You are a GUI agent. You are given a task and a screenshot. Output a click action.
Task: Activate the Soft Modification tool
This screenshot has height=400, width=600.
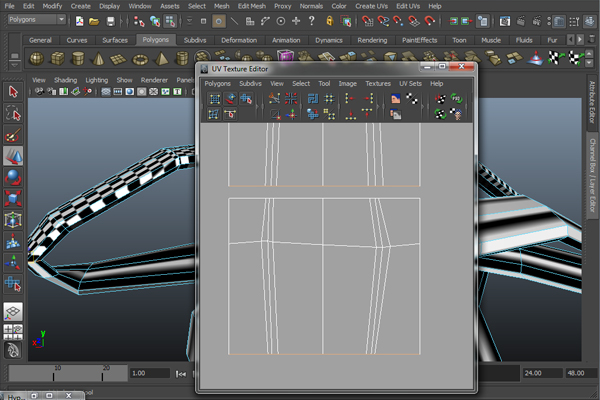(13, 242)
